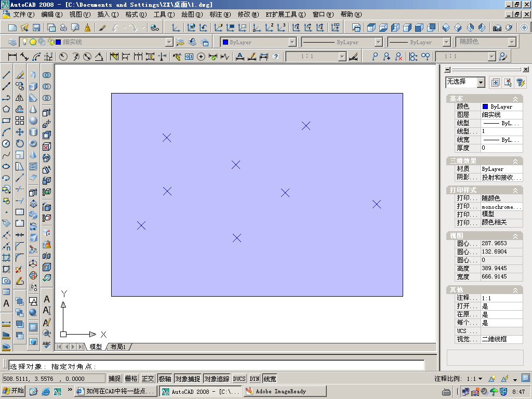Image resolution: width=532 pixels, height=399 pixels.
Task: Click the Sphere solid tool
Action: [33, 121]
